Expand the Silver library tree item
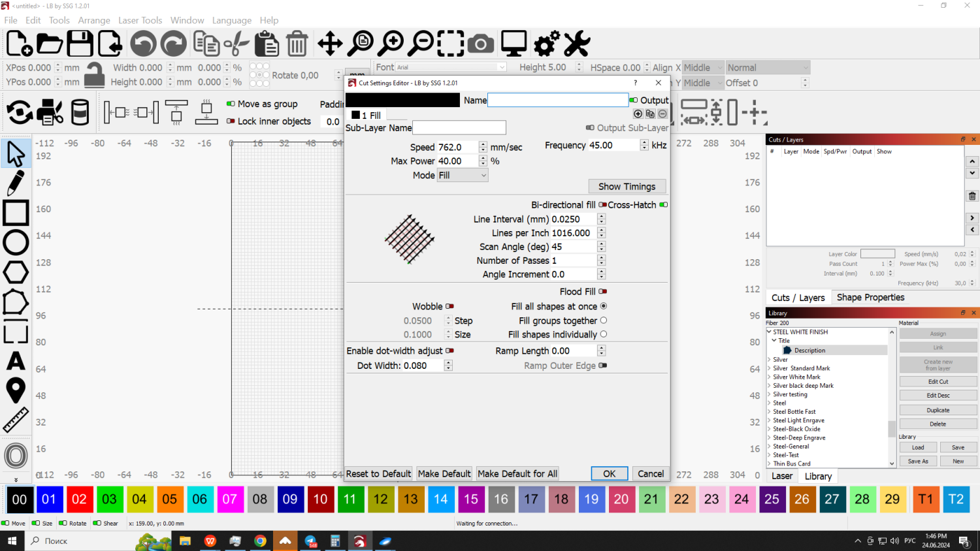The image size is (980, 551). (x=770, y=360)
